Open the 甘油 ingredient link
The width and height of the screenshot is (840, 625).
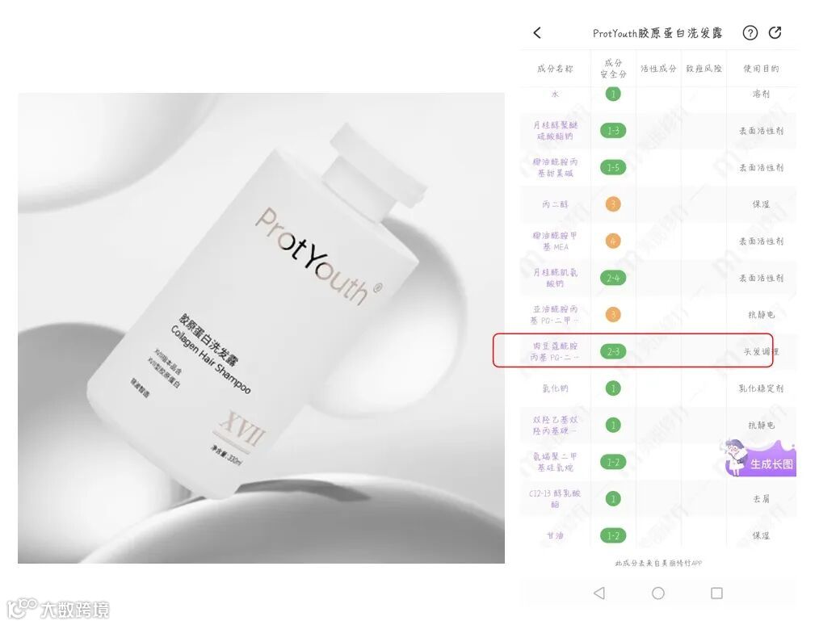(x=555, y=535)
